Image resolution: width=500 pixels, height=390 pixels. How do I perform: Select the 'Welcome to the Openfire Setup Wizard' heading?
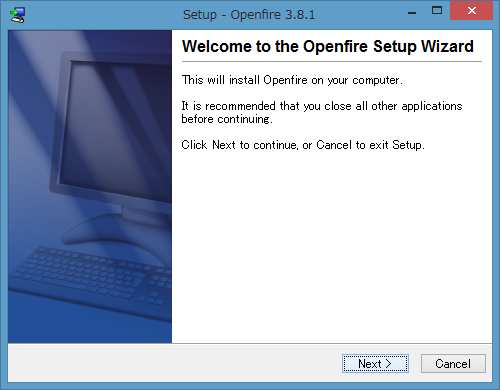[x=328, y=46]
